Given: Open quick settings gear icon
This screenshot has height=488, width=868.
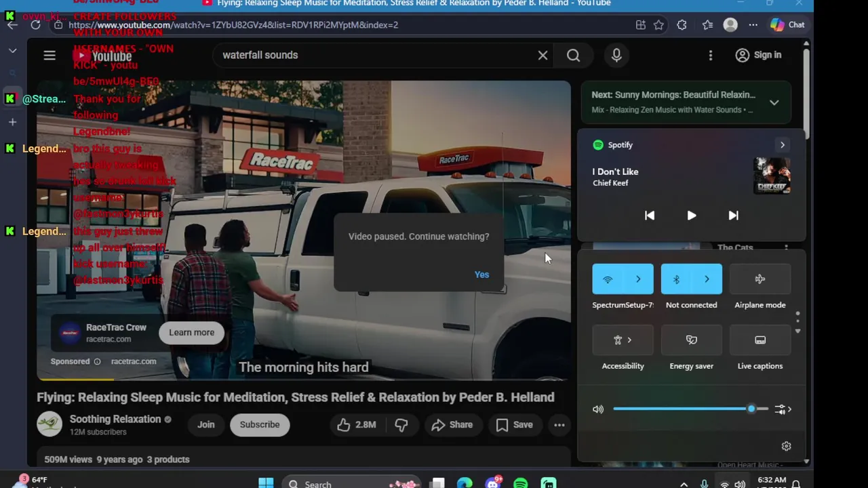Looking at the screenshot, I should (786, 446).
